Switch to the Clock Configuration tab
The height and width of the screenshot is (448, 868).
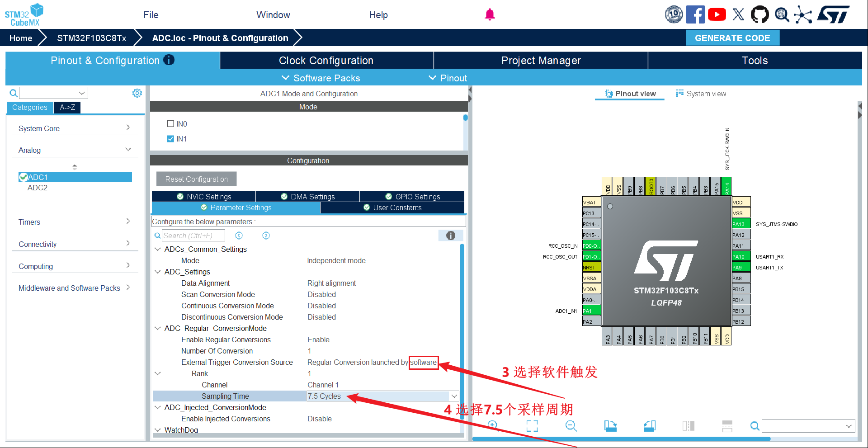326,61
